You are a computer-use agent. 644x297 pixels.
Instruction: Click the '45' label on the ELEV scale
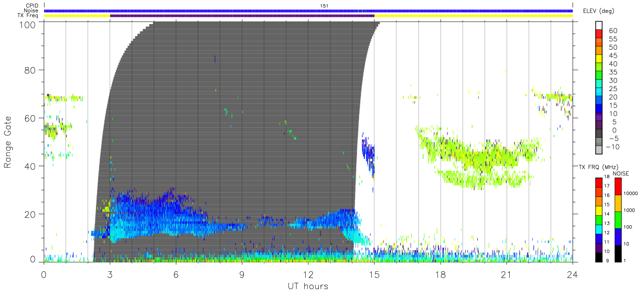point(612,56)
